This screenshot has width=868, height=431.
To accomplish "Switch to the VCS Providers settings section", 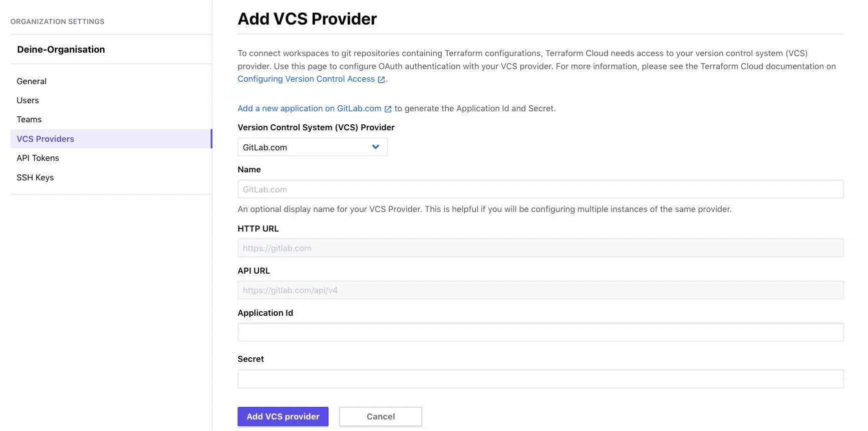I will point(45,139).
